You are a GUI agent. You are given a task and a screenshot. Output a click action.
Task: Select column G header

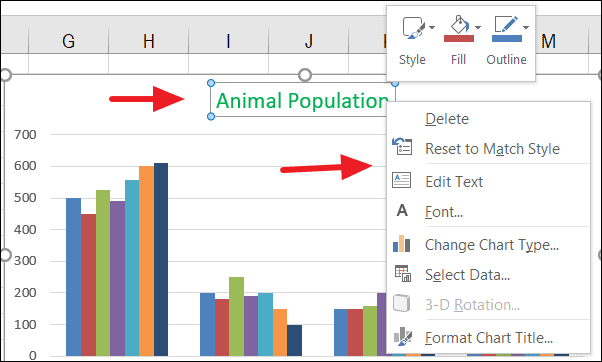click(x=68, y=41)
